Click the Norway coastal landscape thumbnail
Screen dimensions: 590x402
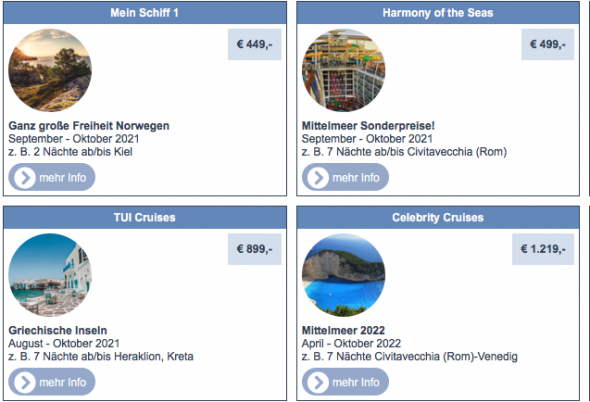coord(50,70)
